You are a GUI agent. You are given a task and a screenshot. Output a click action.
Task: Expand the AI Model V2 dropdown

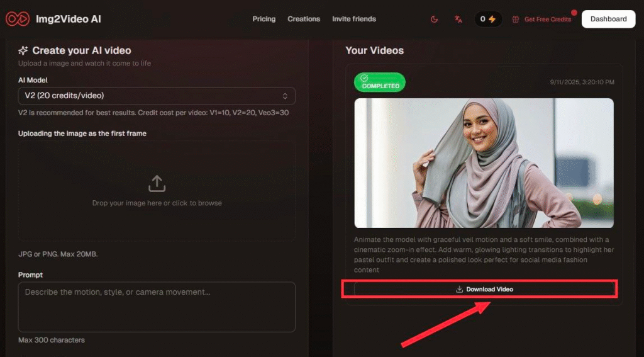(157, 96)
